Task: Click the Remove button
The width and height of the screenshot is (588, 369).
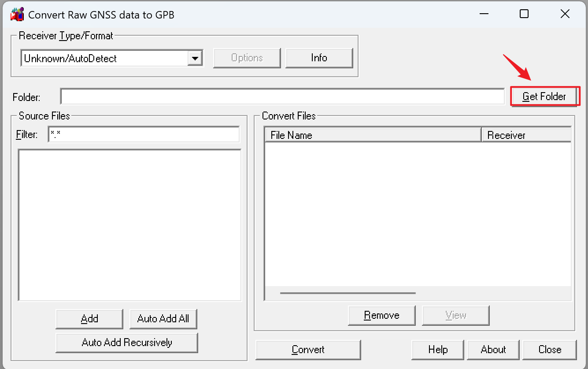Action: coord(381,315)
